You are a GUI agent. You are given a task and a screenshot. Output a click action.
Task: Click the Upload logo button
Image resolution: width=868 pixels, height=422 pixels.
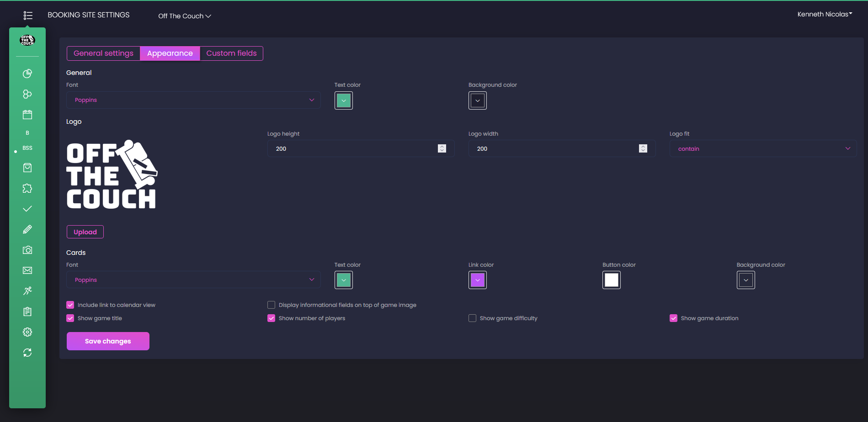[x=85, y=232]
